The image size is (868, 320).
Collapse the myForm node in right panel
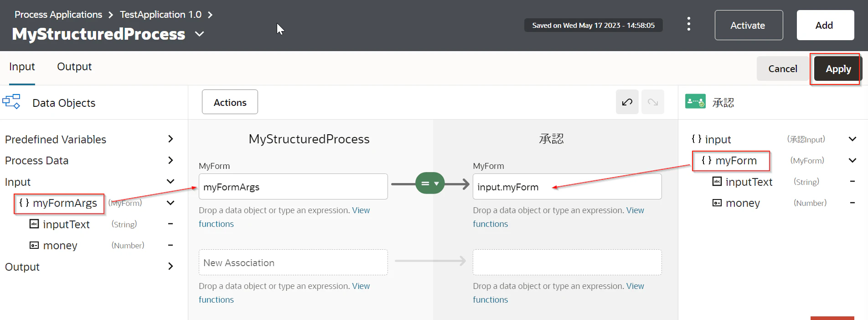point(852,160)
